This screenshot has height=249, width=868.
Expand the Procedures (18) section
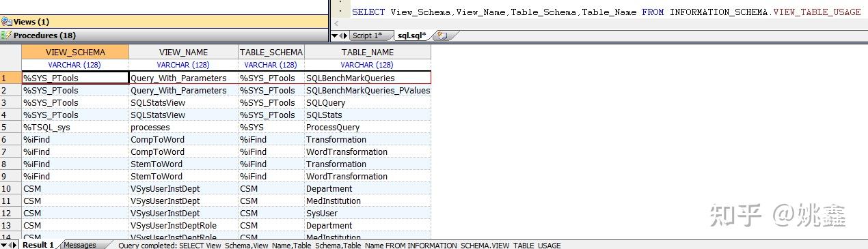tap(164, 35)
